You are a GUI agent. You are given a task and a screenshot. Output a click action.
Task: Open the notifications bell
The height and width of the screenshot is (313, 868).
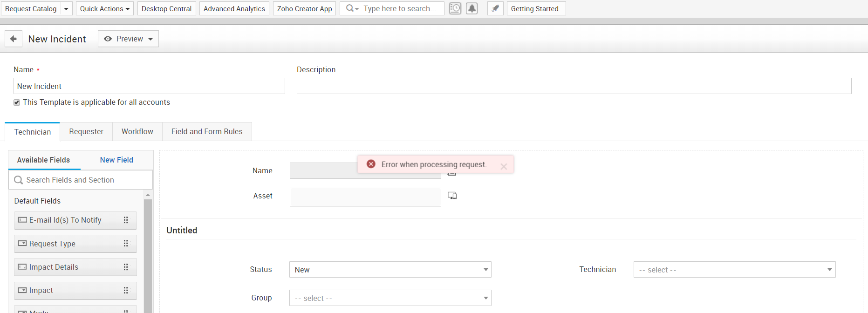click(472, 8)
